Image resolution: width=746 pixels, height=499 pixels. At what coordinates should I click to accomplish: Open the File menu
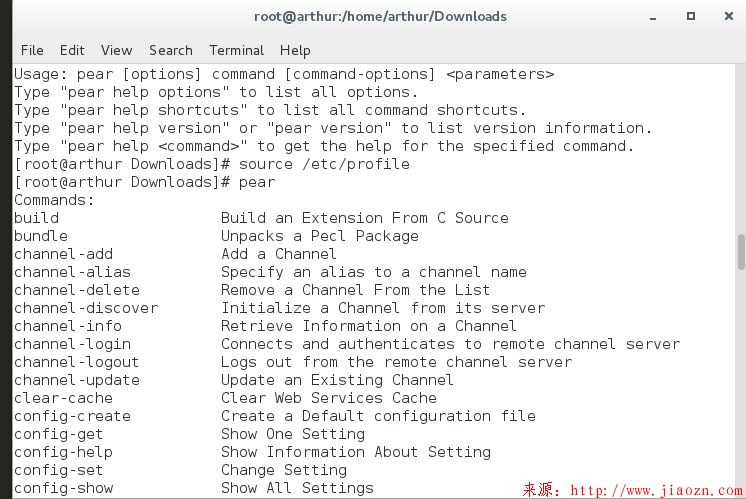32,50
